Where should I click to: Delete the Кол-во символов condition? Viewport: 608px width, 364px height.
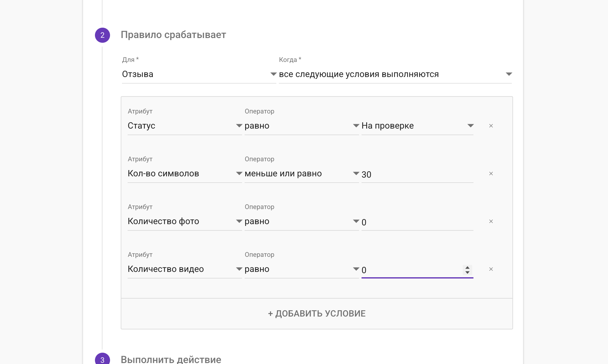tap(491, 174)
